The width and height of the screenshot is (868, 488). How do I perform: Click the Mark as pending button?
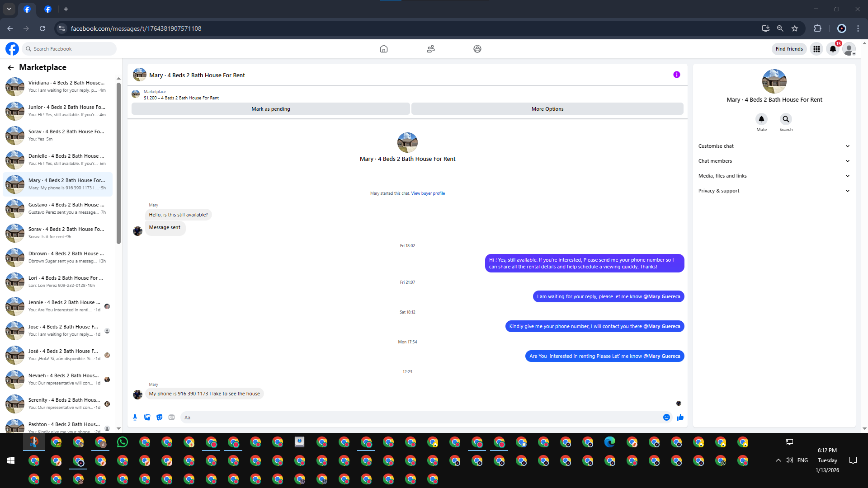pyautogui.click(x=270, y=109)
